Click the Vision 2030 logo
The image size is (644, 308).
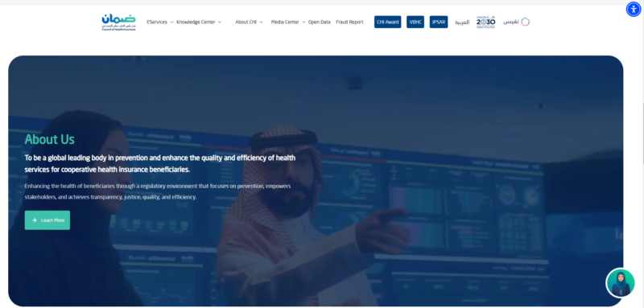pyautogui.click(x=486, y=23)
